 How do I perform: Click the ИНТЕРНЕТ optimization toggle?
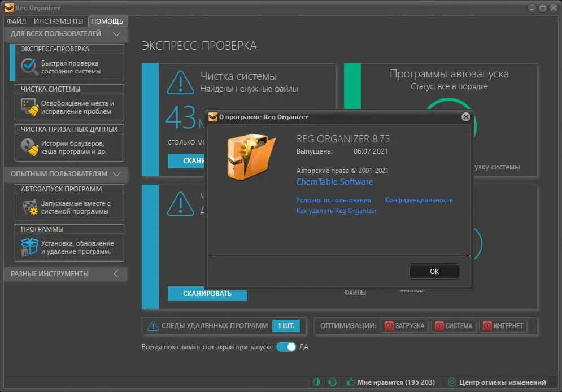503,326
